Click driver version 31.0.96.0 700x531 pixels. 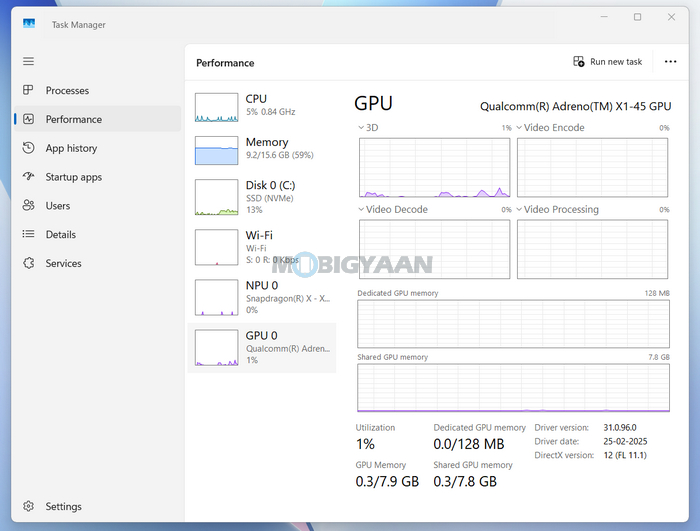(620, 428)
